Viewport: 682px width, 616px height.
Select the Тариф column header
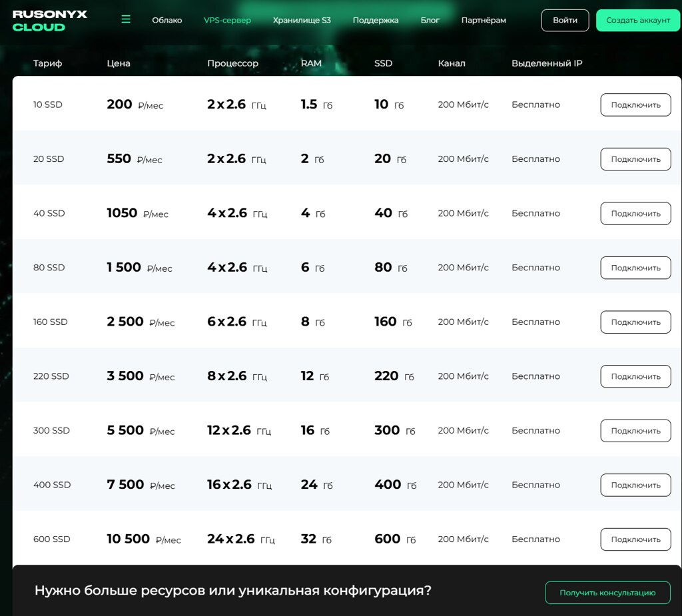(47, 63)
